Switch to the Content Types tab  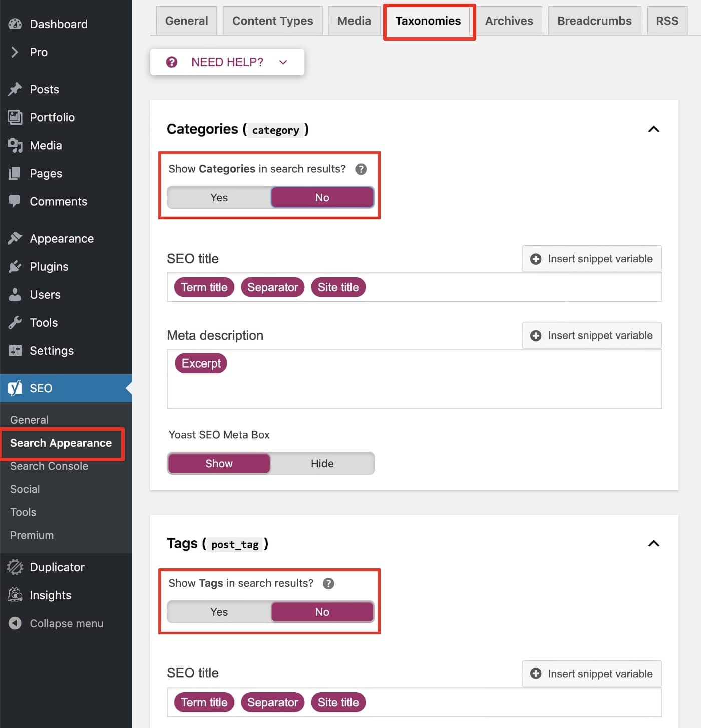[x=272, y=21]
